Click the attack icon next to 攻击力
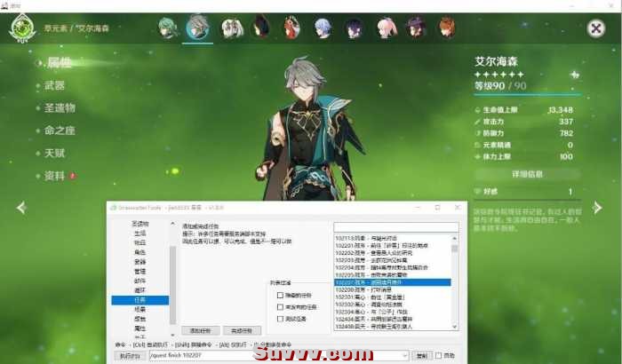 tap(478, 122)
